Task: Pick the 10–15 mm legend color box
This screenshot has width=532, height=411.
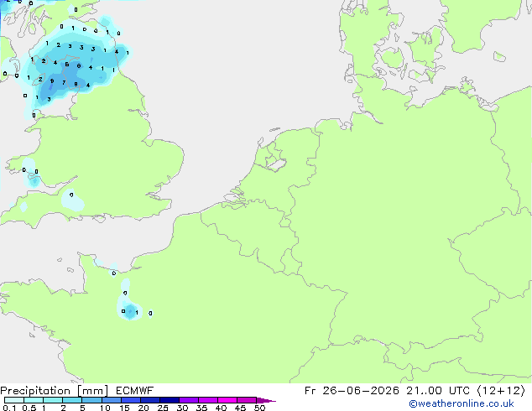Action: coord(112,400)
